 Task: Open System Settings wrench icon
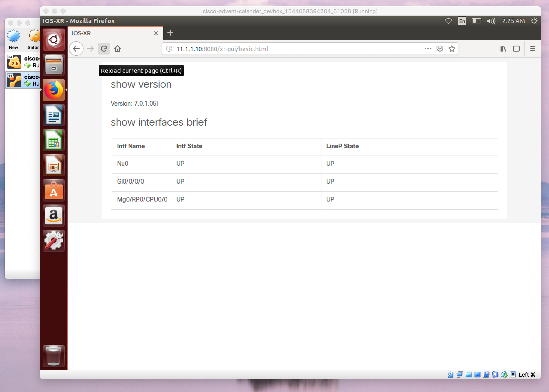click(53, 241)
